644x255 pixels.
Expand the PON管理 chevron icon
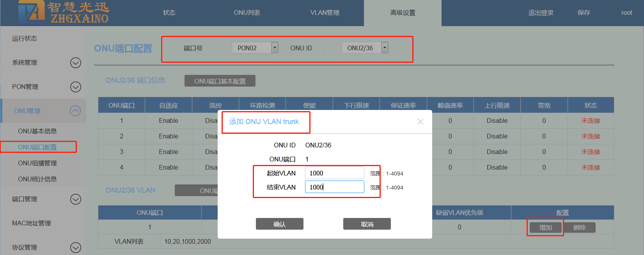[75, 87]
